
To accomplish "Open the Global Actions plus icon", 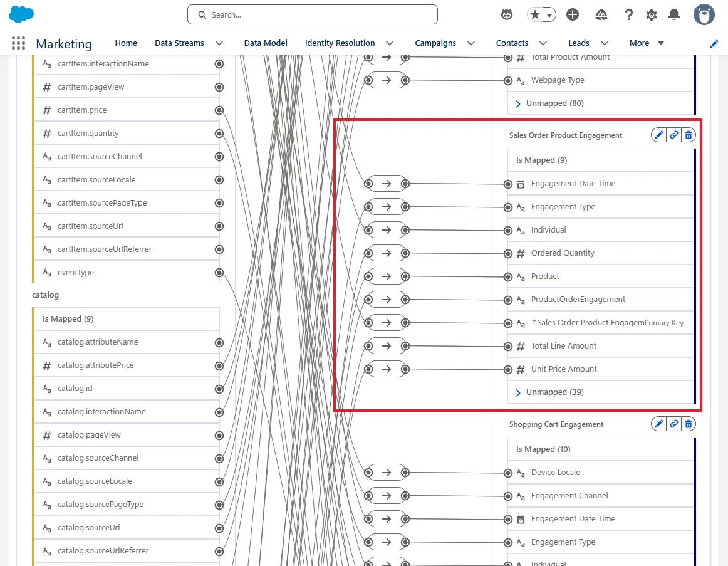I will [573, 15].
